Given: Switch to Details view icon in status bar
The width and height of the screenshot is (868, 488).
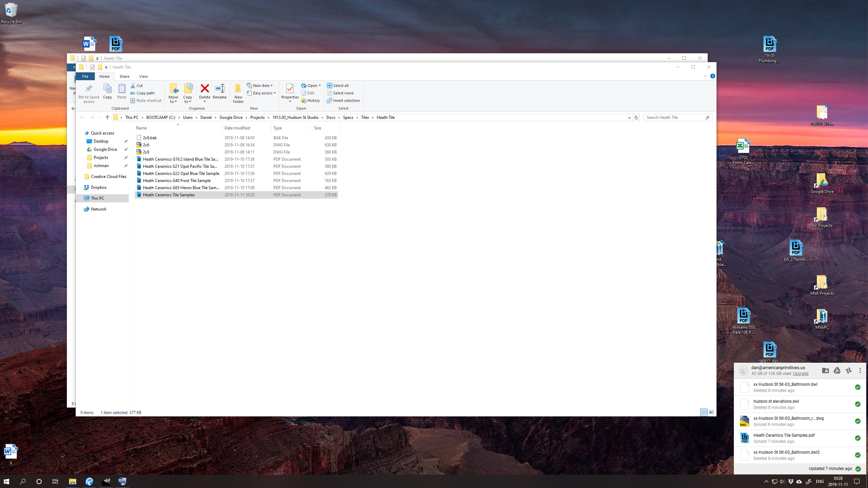Looking at the screenshot, I should tap(704, 412).
